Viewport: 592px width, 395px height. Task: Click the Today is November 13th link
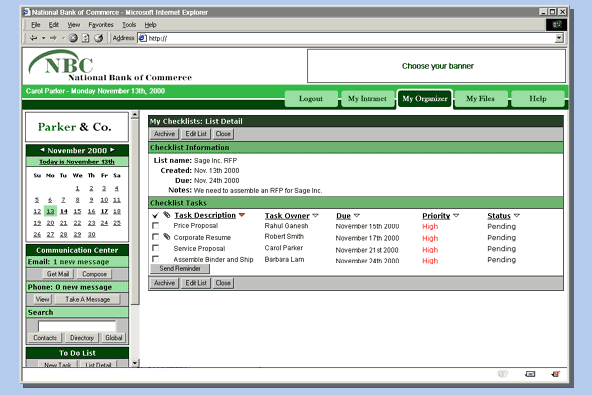click(77, 162)
